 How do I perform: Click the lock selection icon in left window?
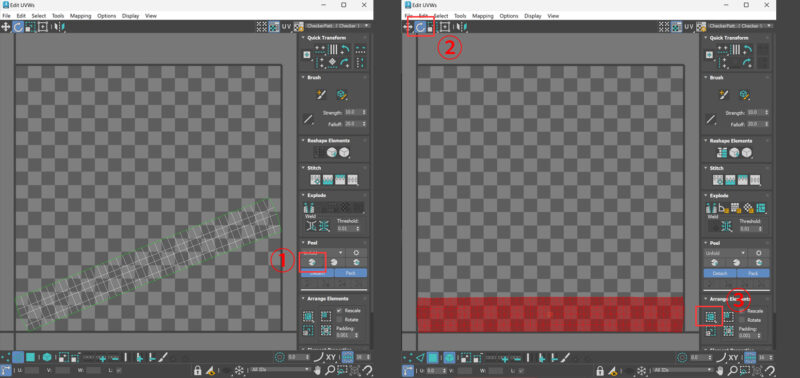(x=198, y=370)
